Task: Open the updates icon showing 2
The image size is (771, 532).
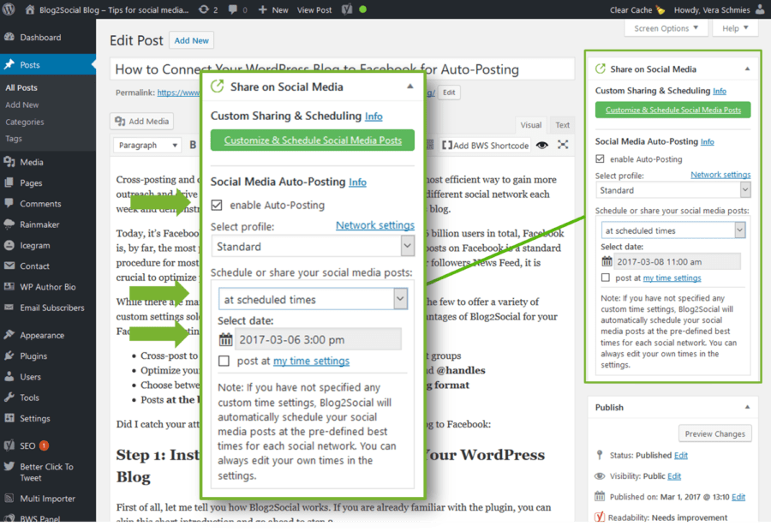Action: click(x=204, y=9)
